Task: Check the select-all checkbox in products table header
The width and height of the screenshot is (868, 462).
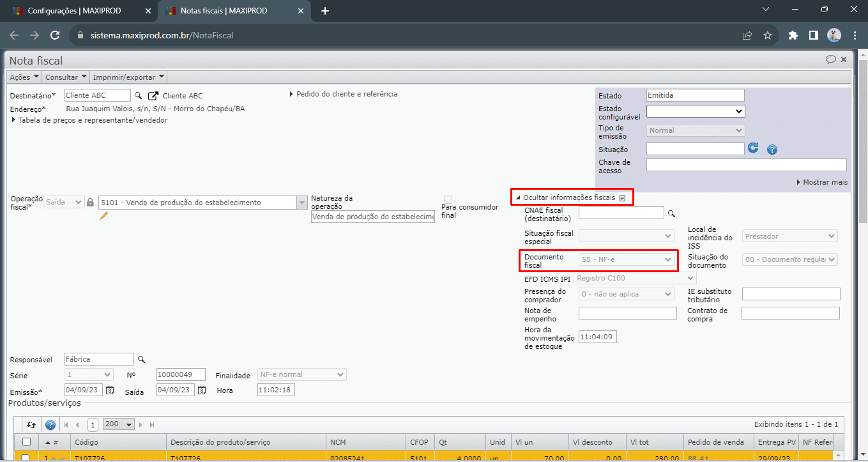Action: [x=26, y=442]
